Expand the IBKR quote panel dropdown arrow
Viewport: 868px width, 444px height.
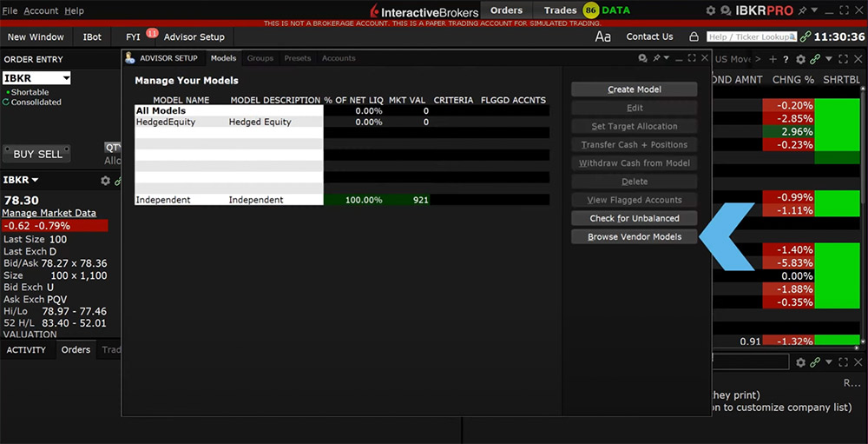(x=35, y=181)
